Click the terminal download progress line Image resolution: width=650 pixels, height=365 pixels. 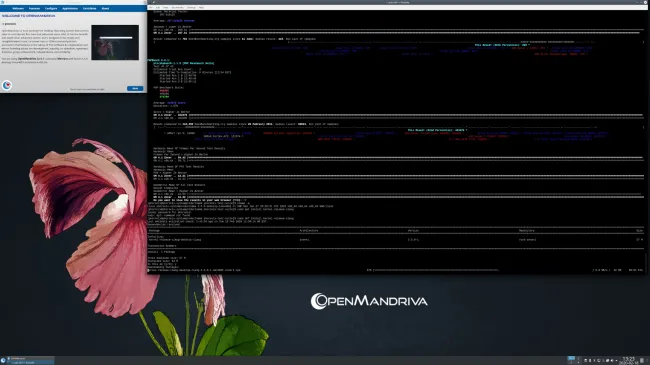(x=396, y=270)
